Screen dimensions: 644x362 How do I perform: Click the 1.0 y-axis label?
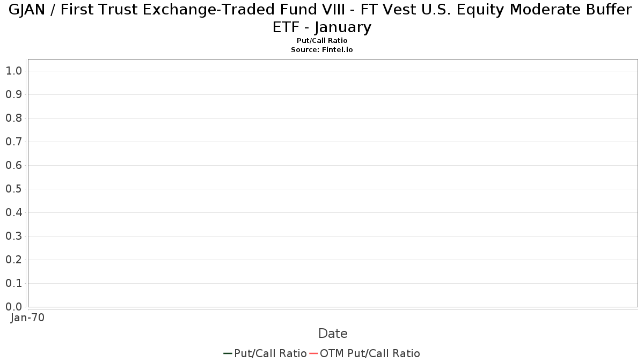[13, 71]
